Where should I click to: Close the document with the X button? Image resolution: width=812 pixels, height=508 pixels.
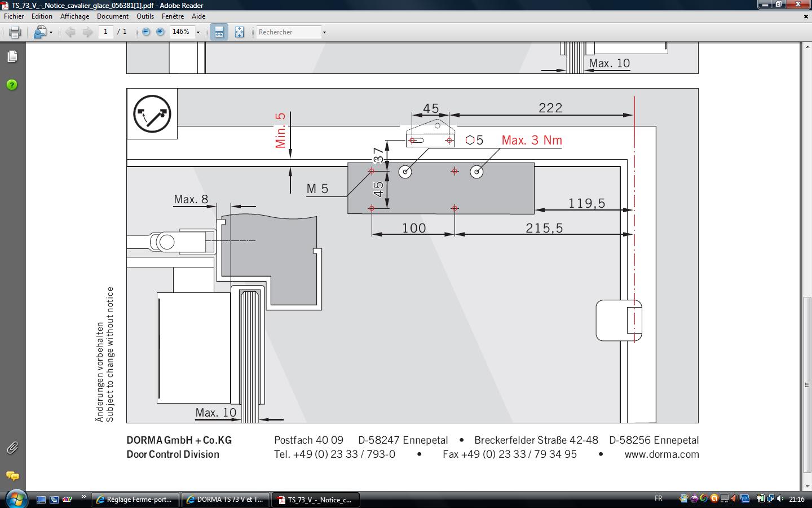tap(806, 16)
